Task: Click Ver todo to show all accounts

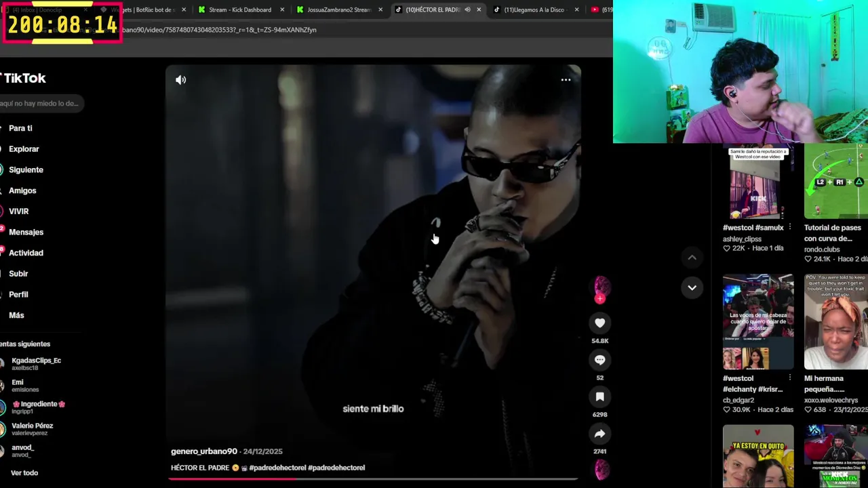Action: tap(24, 473)
